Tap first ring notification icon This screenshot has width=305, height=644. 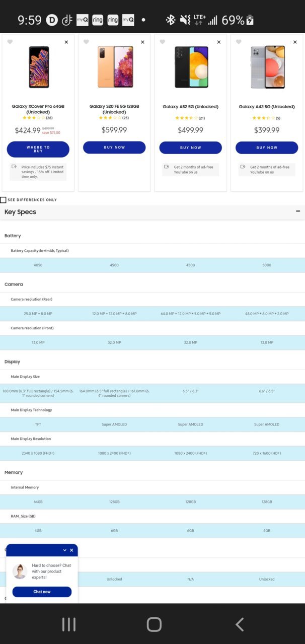[98, 20]
